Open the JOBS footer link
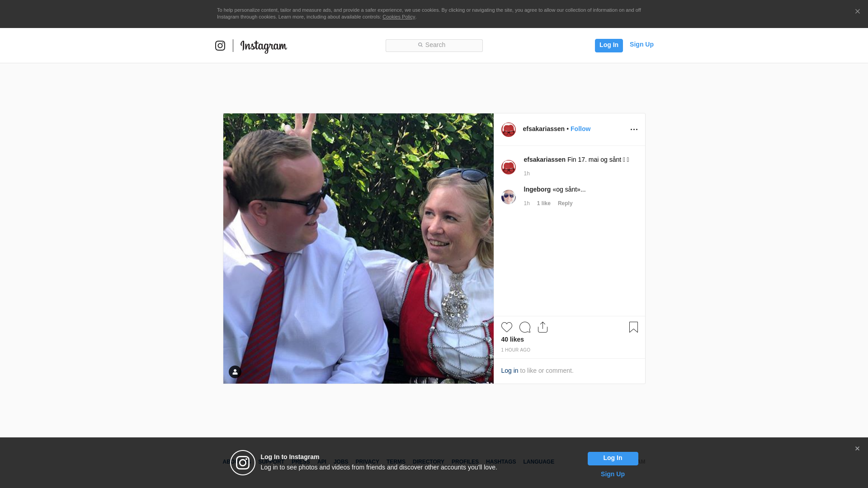The height and width of the screenshot is (488, 868). tap(341, 462)
